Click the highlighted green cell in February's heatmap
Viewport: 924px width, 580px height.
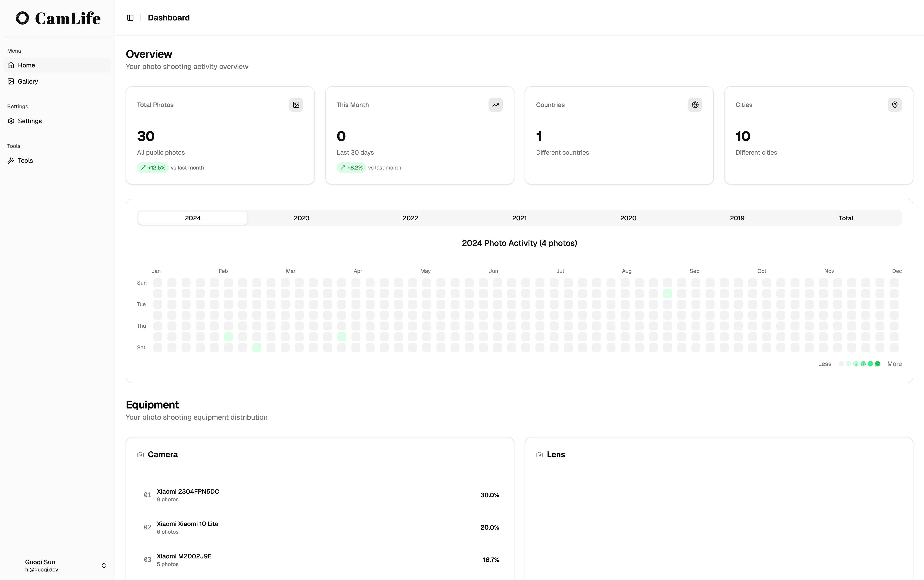(x=229, y=336)
